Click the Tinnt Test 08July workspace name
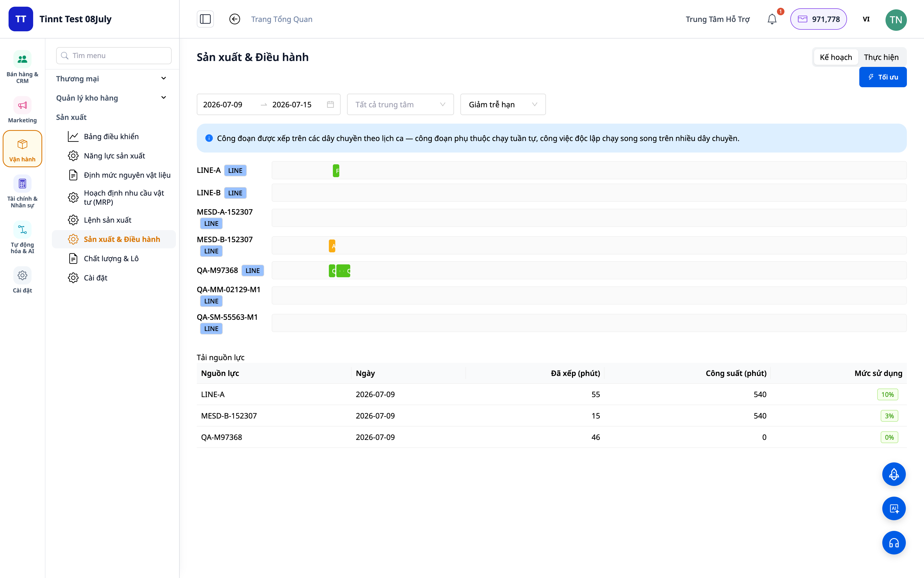 pos(75,19)
